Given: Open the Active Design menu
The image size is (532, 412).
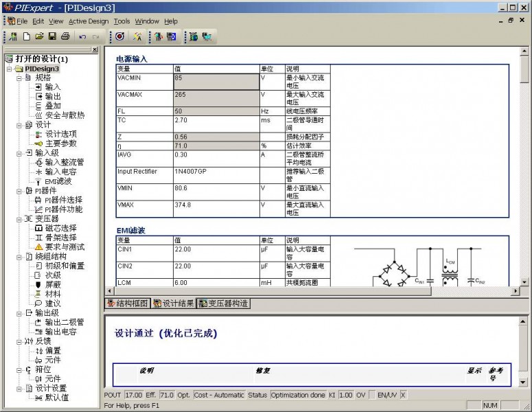Looking at the screenshot, I should [x=89, y=21].
